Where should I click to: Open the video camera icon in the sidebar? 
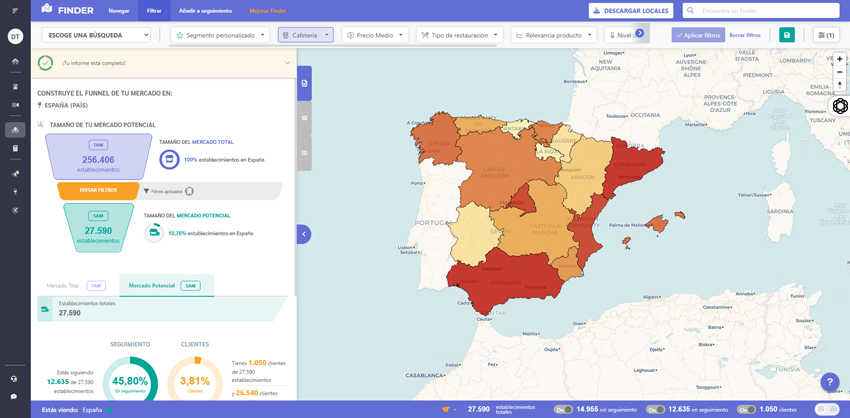(x=15, y=105)
